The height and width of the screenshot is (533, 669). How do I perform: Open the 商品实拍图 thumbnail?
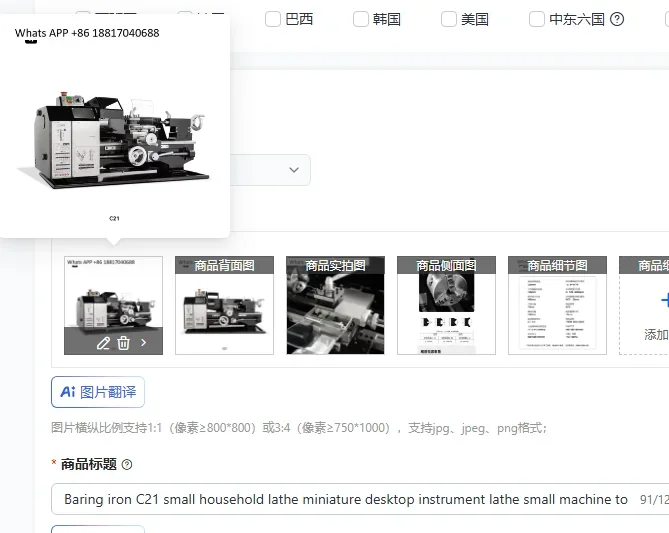pyautogui.click(x=335, y=305)
